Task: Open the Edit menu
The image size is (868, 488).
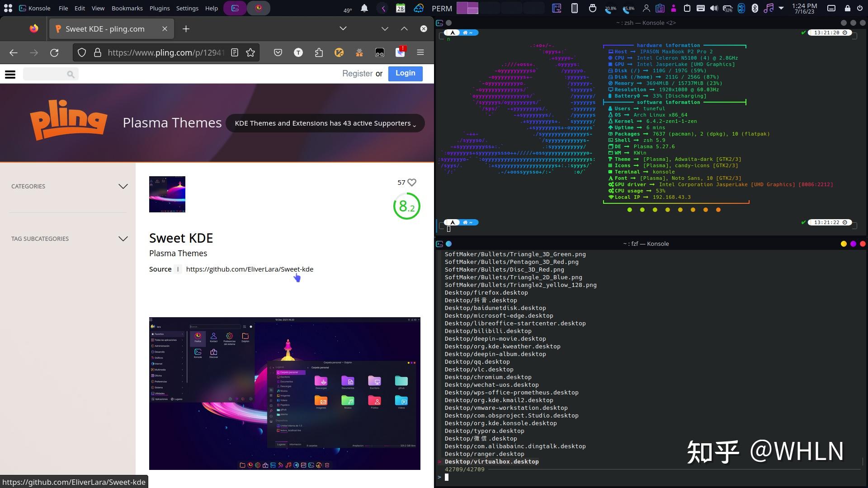Action: [80, 8]
